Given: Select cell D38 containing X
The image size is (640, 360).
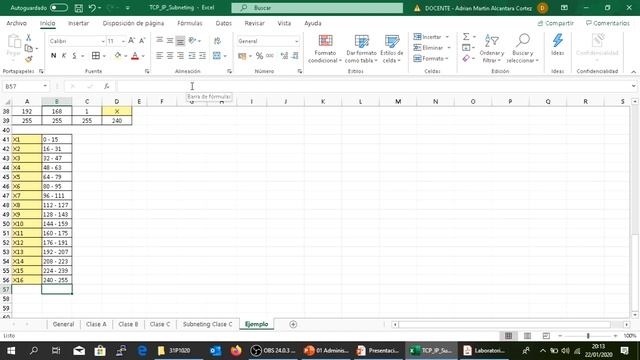Looking at the screenshot, I should coord(117,111).
